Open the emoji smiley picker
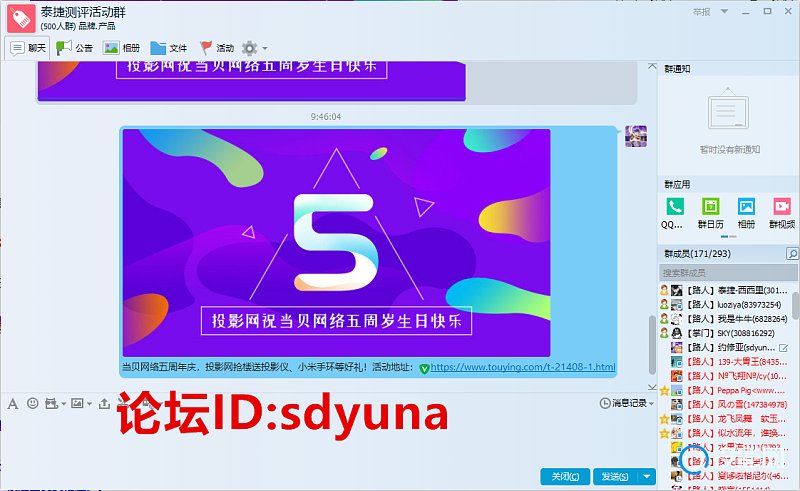This screenshot has height=491, width=800. coord(33,403)
